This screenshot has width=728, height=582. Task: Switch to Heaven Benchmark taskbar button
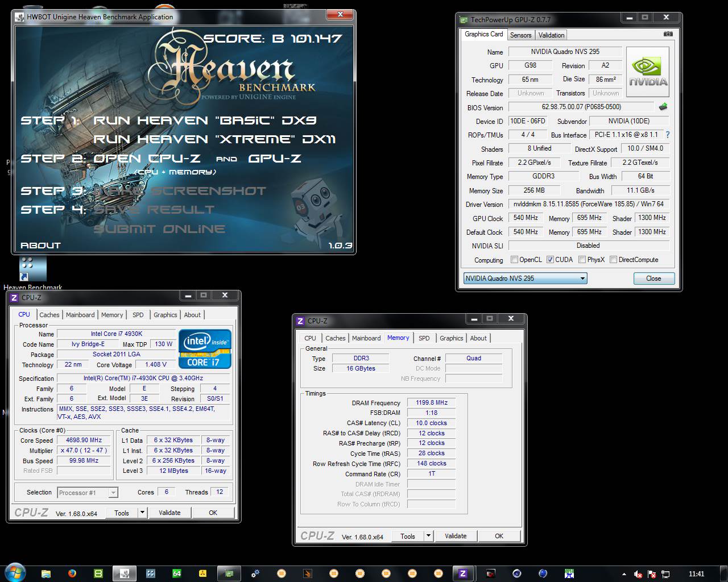point(125,573)
